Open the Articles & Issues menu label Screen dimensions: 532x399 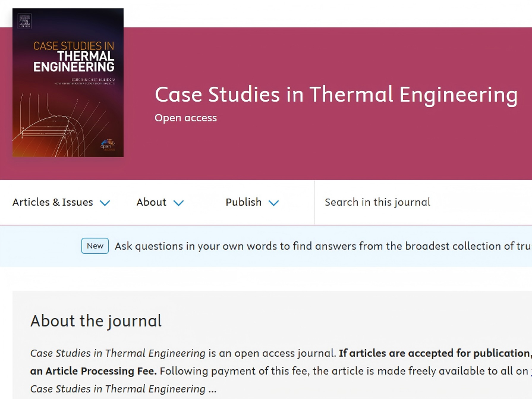52,202
